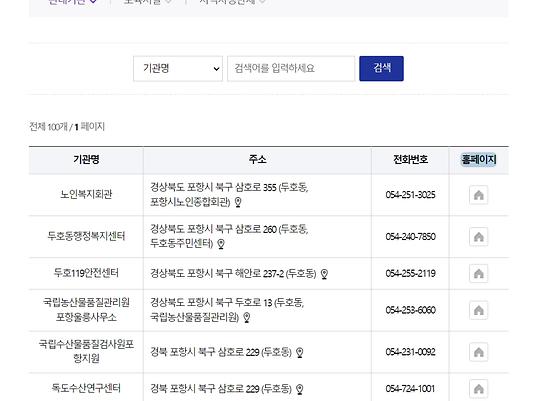Click the 전화번호 column header
The width and height of the screenshot is (560, 401).
click(410, 160)
